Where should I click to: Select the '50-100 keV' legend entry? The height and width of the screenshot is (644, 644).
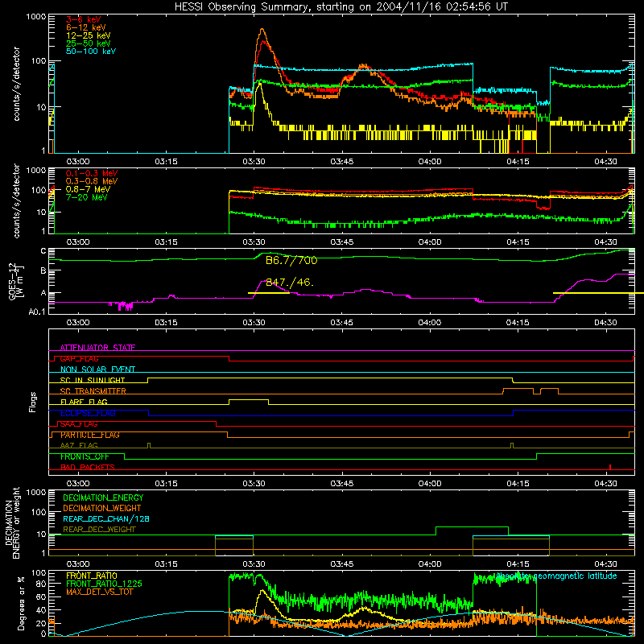pyautogui.click(x=91, y=52)
